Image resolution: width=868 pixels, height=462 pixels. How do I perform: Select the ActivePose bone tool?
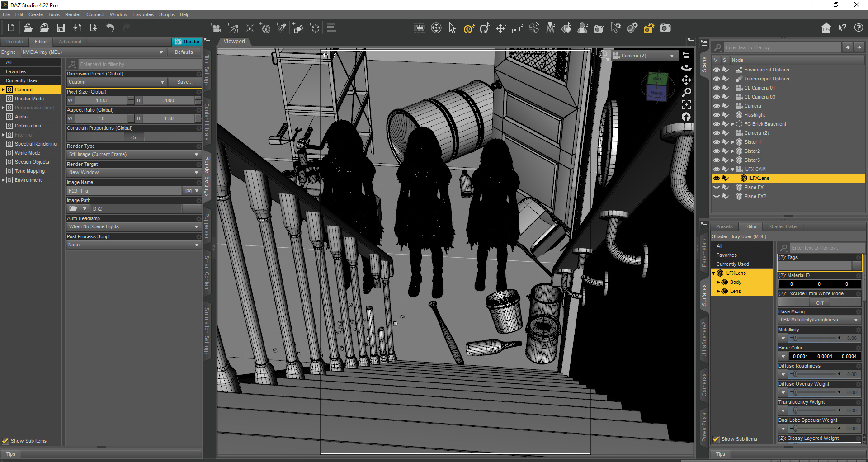[x=534, y=28]
